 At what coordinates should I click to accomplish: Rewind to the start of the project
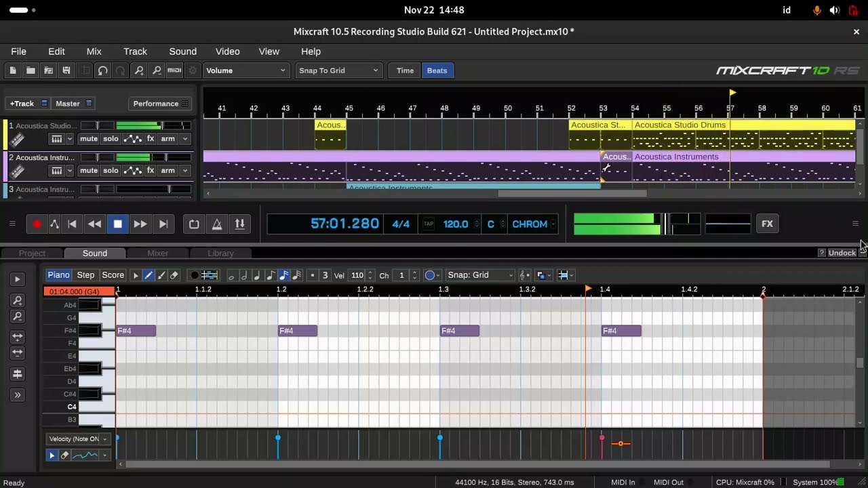[72, 224]
